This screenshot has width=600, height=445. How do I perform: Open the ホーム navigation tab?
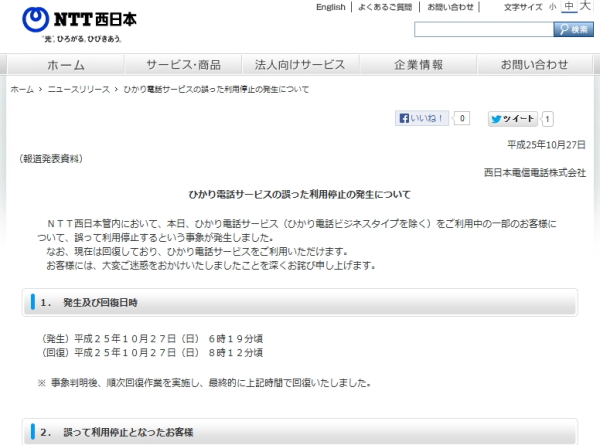[66, 64]
